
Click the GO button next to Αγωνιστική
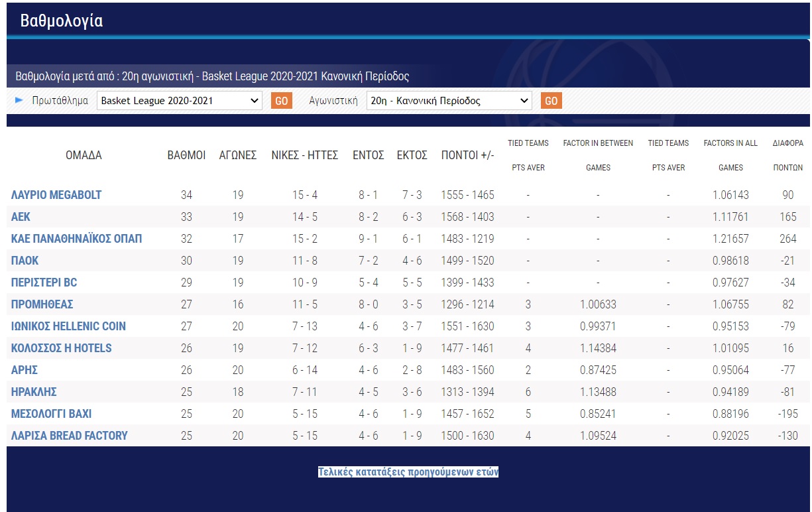pos(551,101)
